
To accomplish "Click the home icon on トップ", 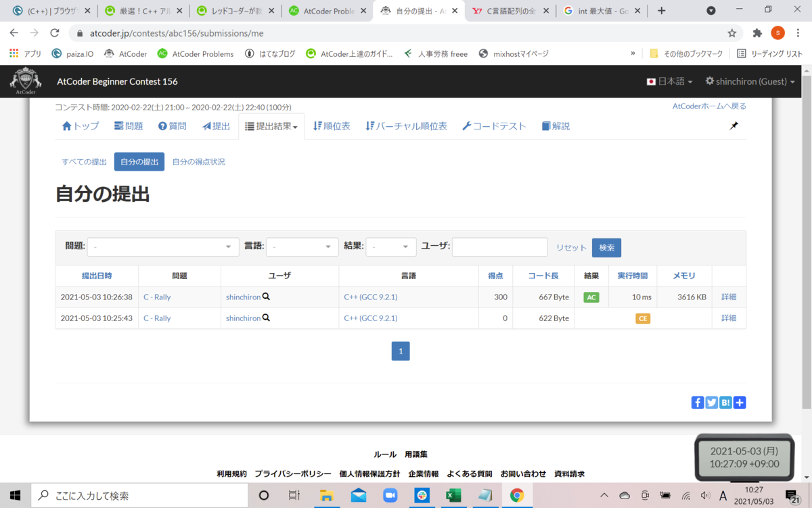I will tap(68, 125).
